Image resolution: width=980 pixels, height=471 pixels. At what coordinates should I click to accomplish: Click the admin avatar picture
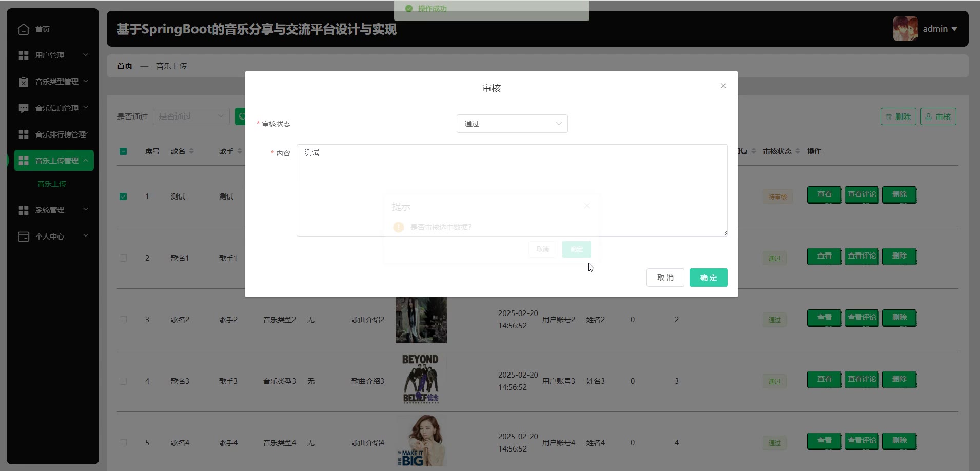click(906, 29)
